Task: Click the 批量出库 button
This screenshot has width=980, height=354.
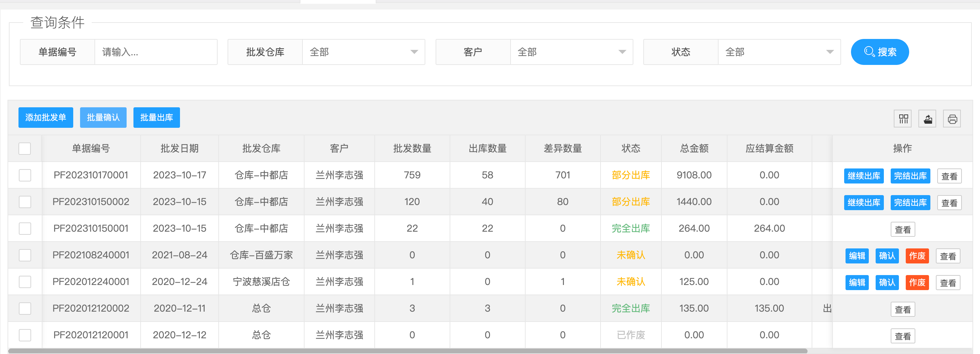Action: pos(156,118)
